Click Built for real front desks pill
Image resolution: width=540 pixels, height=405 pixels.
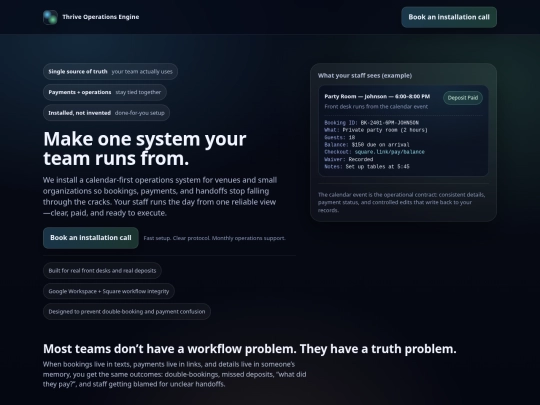click(102, 271)
